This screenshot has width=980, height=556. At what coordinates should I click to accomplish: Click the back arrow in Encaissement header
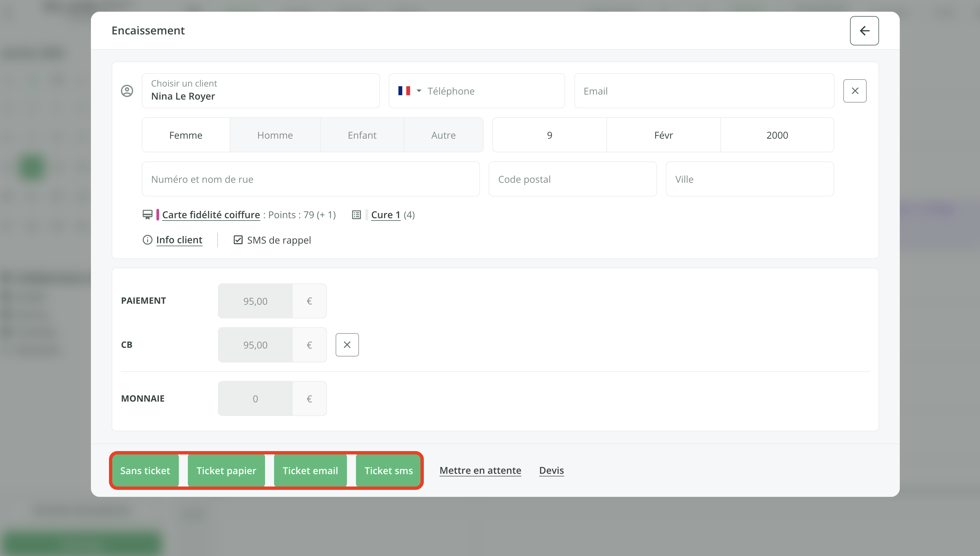(x=864, y=30)
